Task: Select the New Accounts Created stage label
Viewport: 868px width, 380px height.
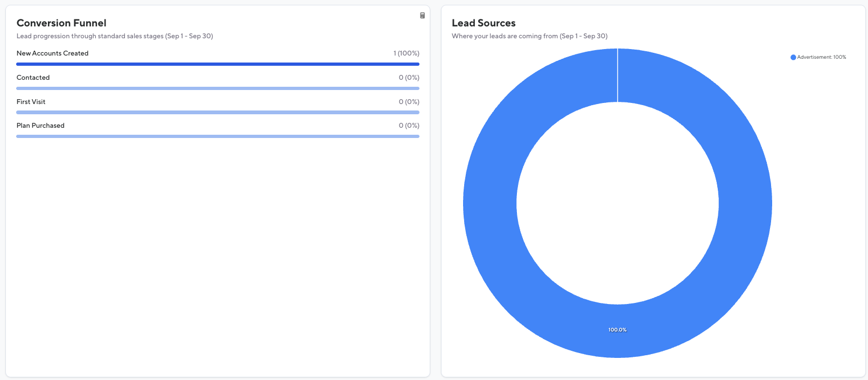Action: [x=52, y=53]
